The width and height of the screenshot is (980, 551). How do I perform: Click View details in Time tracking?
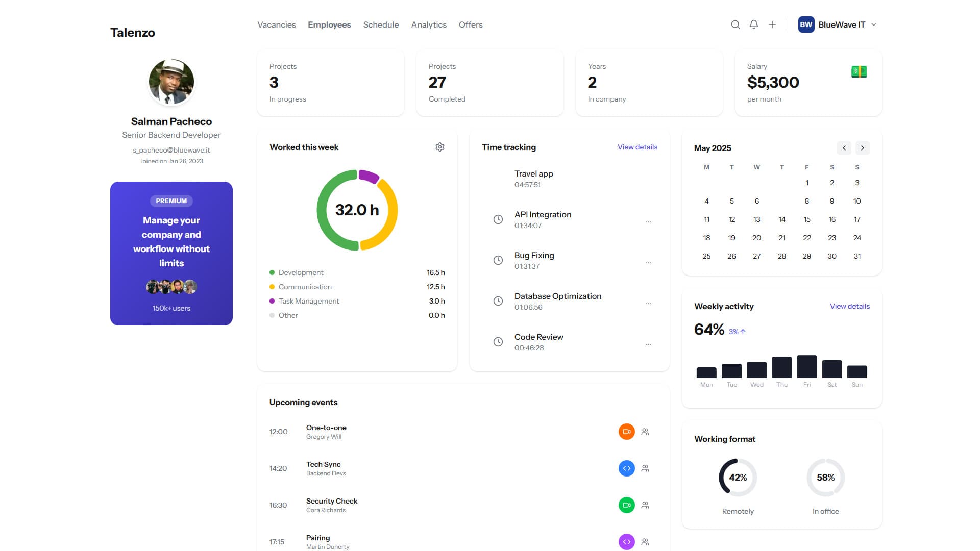637,147
